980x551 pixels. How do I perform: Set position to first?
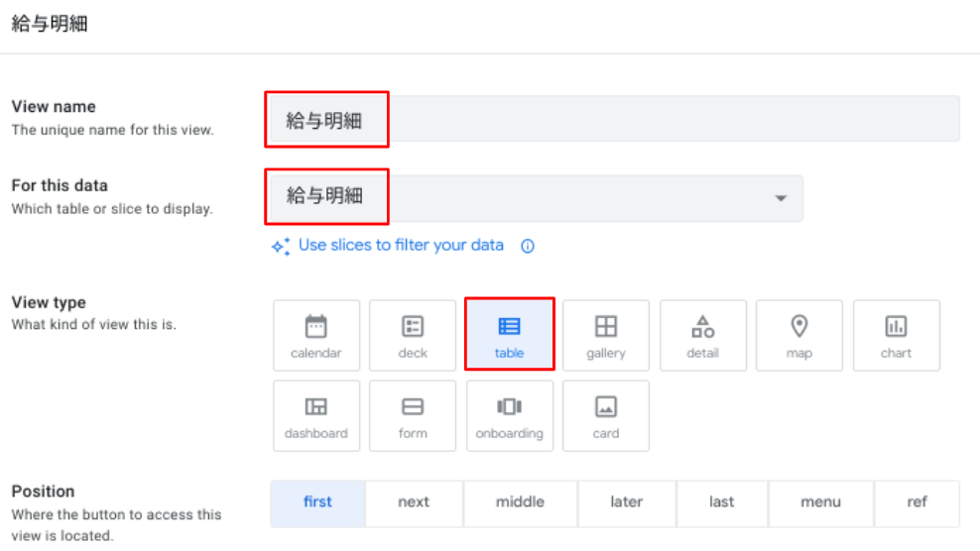tap(317, 502)
